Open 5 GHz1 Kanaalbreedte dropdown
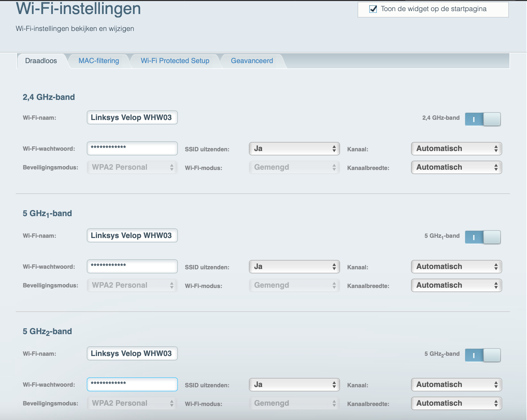Image resolution: width=527 pixels, height=420 pixels. click(457, 285)
